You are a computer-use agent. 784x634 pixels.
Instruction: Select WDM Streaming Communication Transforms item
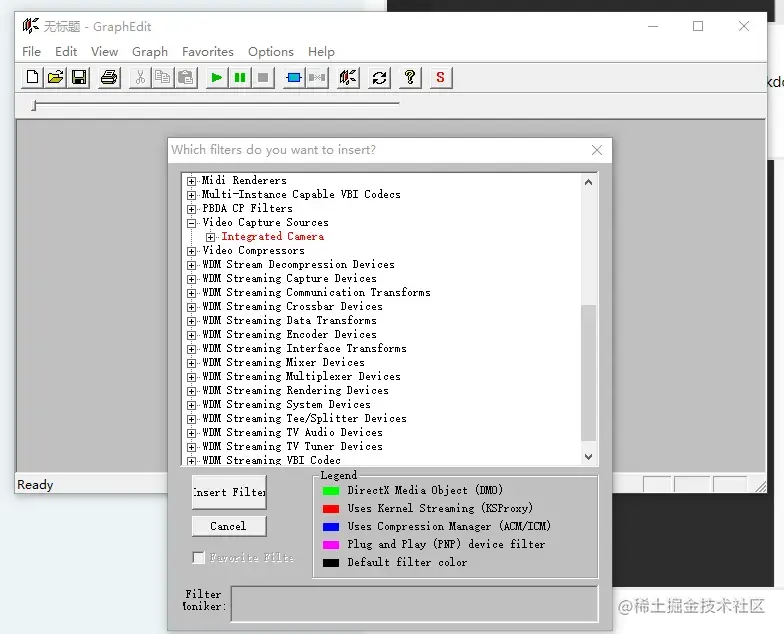tap(316, 292)
